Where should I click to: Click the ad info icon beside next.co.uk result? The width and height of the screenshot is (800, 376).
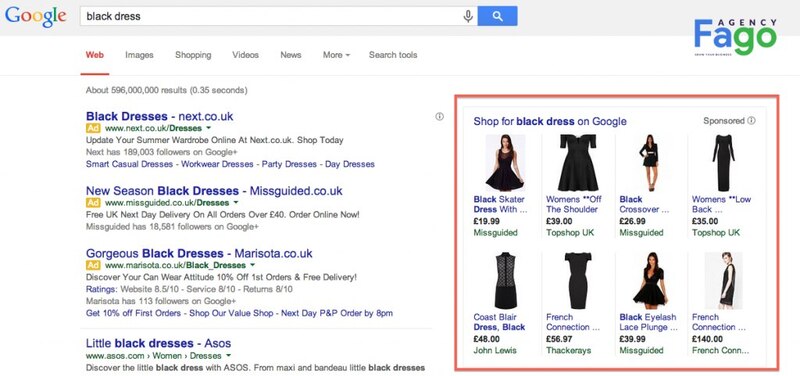[x=439, y=116]
